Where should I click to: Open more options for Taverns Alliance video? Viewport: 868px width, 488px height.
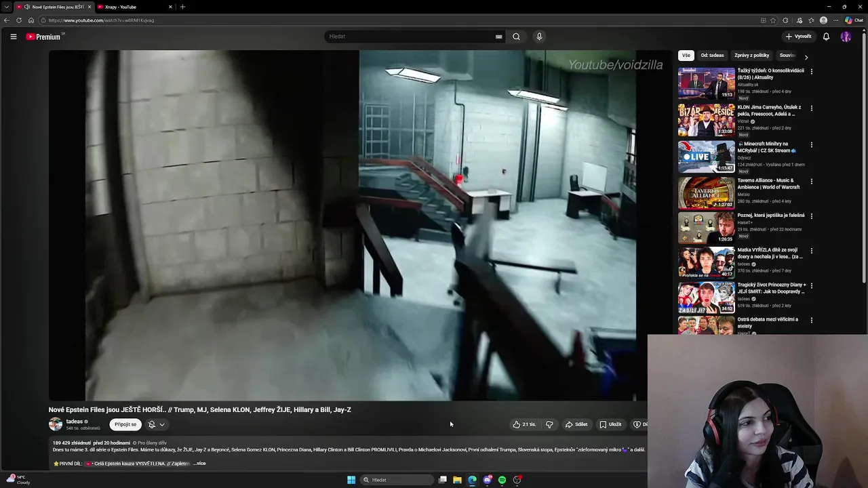pos(811,181)
